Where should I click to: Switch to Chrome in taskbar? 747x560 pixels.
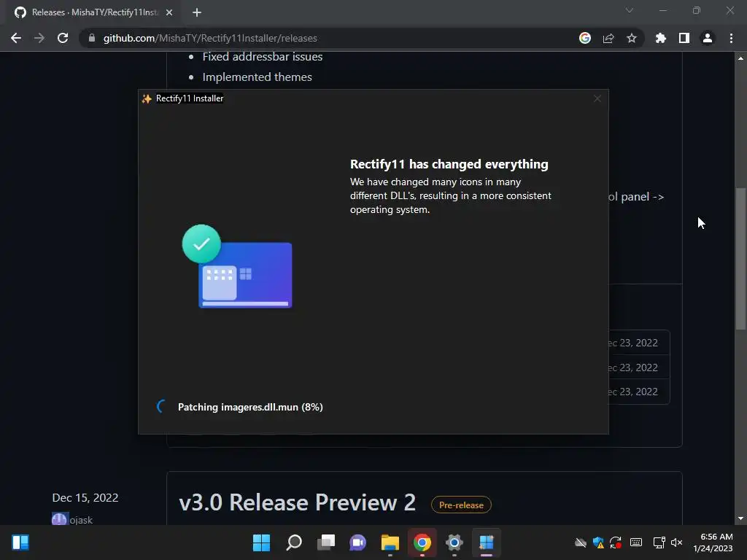[422, 542]
